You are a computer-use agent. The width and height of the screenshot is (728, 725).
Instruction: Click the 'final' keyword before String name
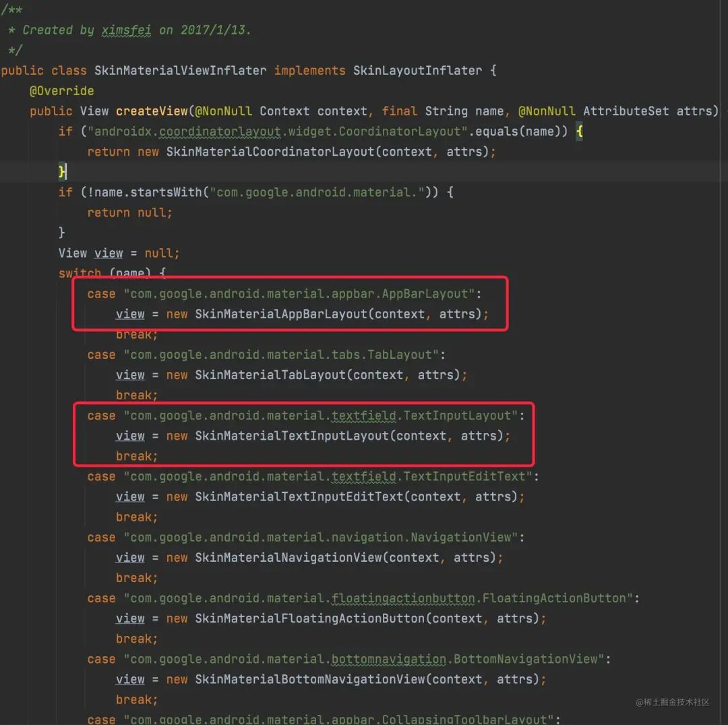(x=399, y=111)
